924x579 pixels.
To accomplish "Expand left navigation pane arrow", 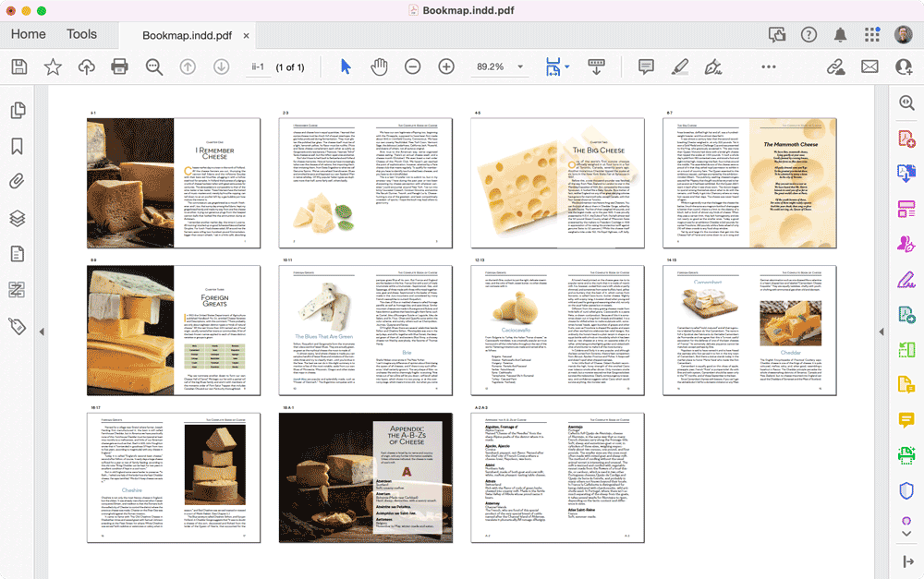I will [42, 332].
